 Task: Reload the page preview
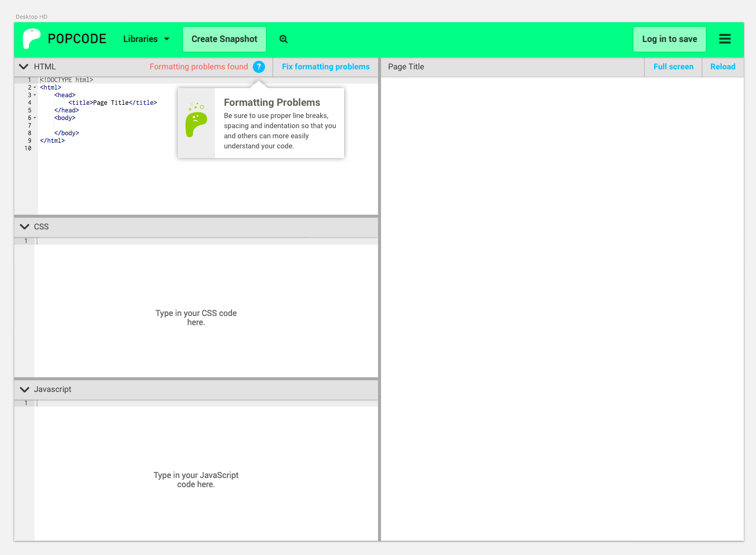pyautogui.click(x=722, y=66)
